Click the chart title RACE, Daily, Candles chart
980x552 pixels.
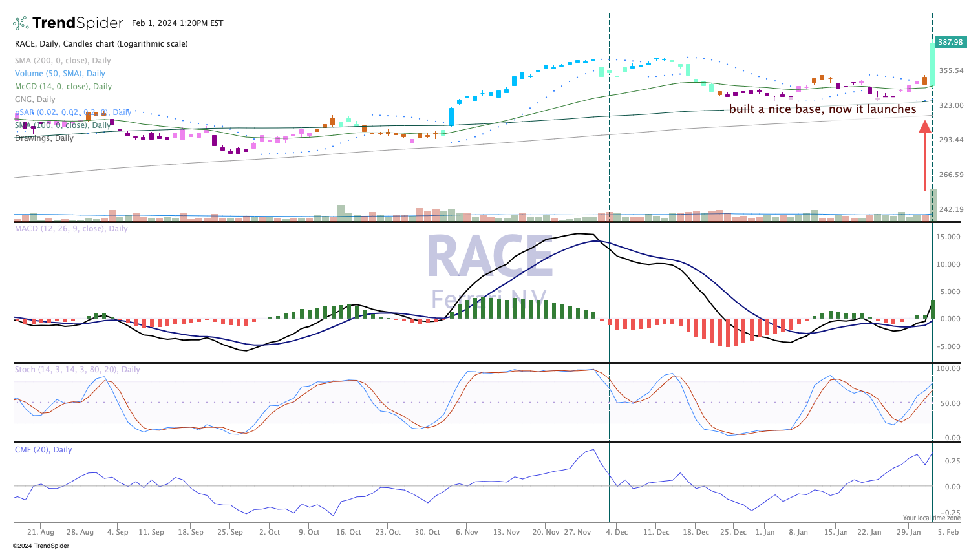tap(101, 44)
